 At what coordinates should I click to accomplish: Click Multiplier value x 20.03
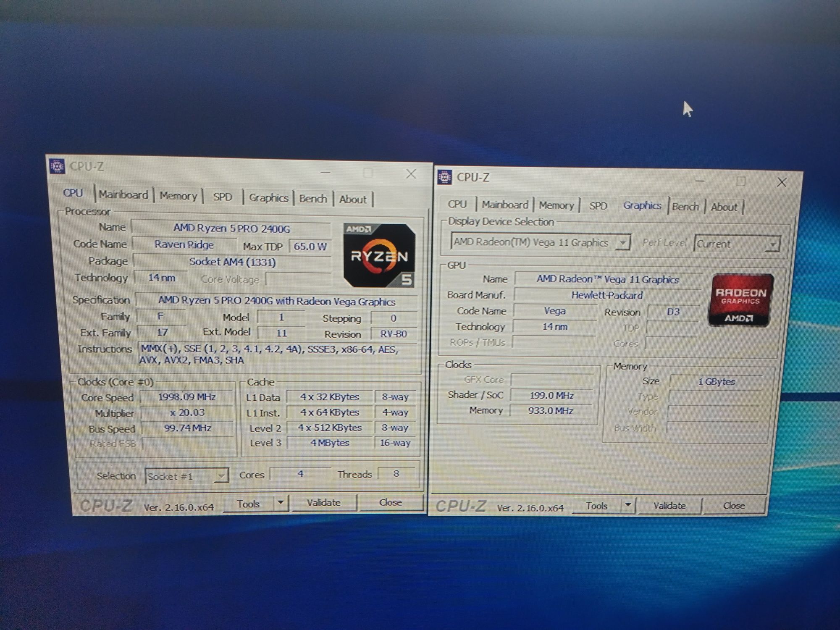pos(187,412)
